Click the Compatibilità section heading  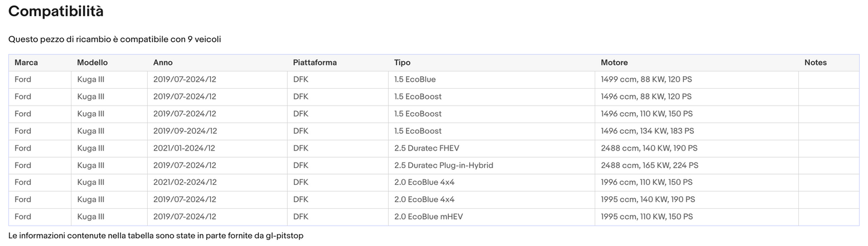coord(56,11)
